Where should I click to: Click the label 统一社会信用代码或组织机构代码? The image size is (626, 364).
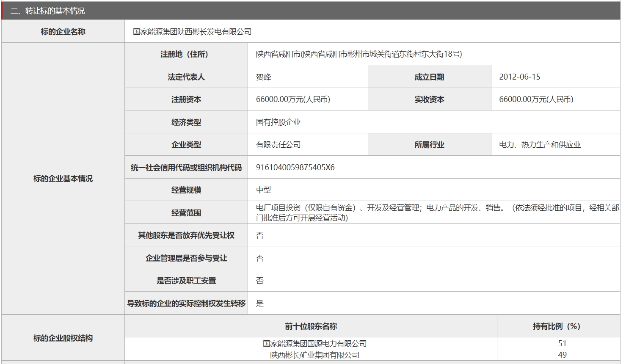click(186, 167)
